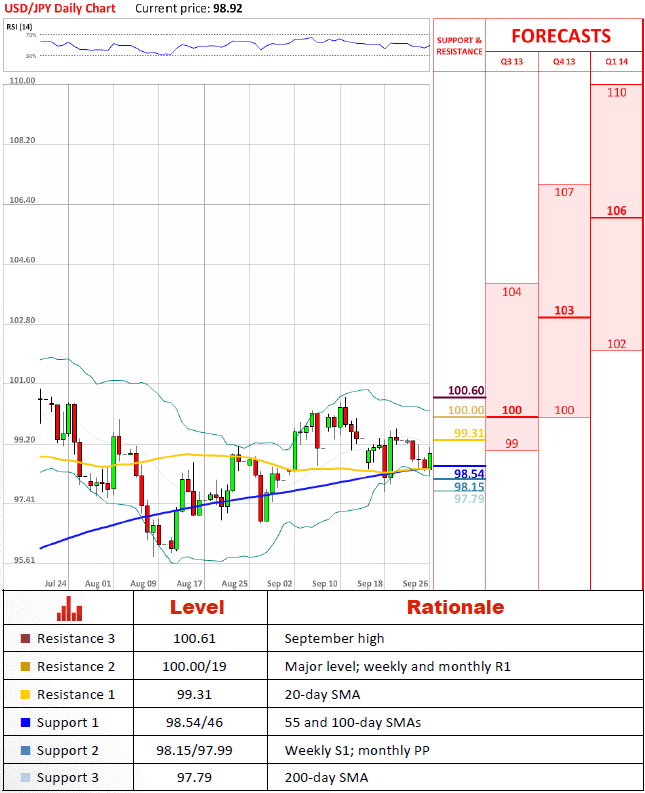Click the 104 high forecast in Q3 13

point(511,292)
